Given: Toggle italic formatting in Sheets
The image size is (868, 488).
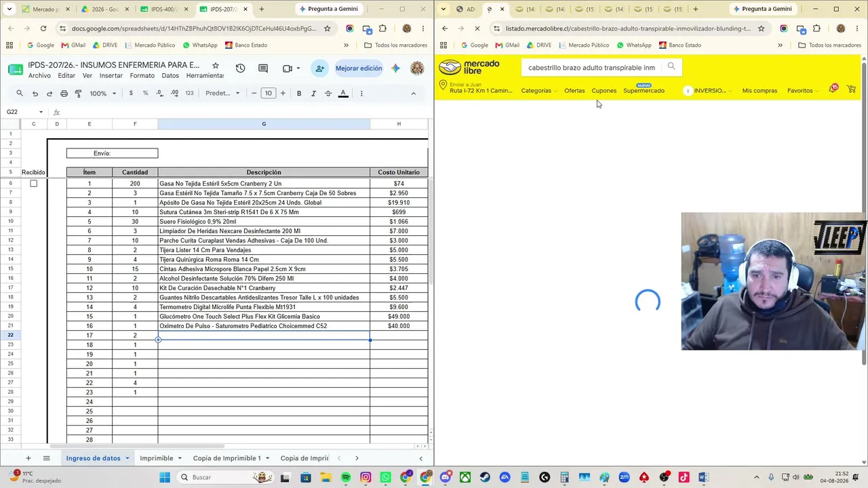Looking at the screenshot, I should coord(313,94).
